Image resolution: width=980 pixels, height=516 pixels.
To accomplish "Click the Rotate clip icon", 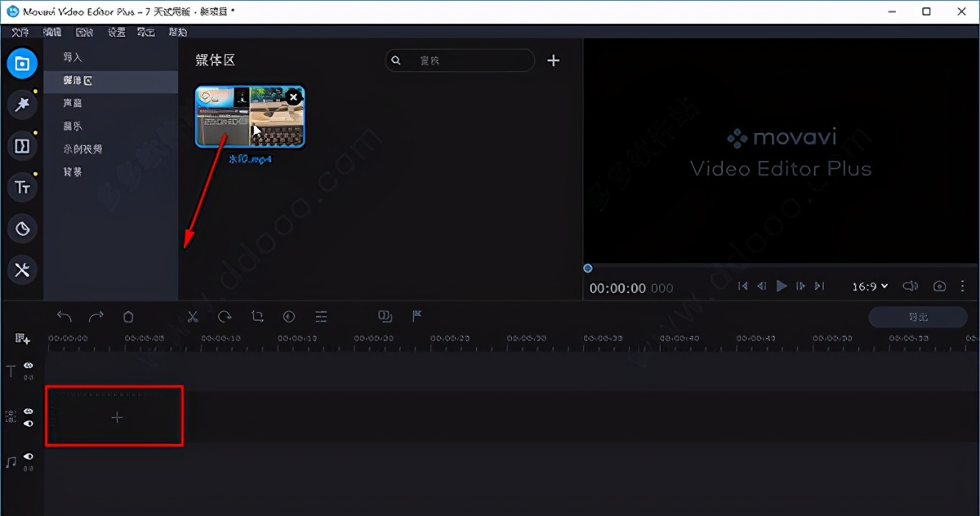I will [225, 317].
